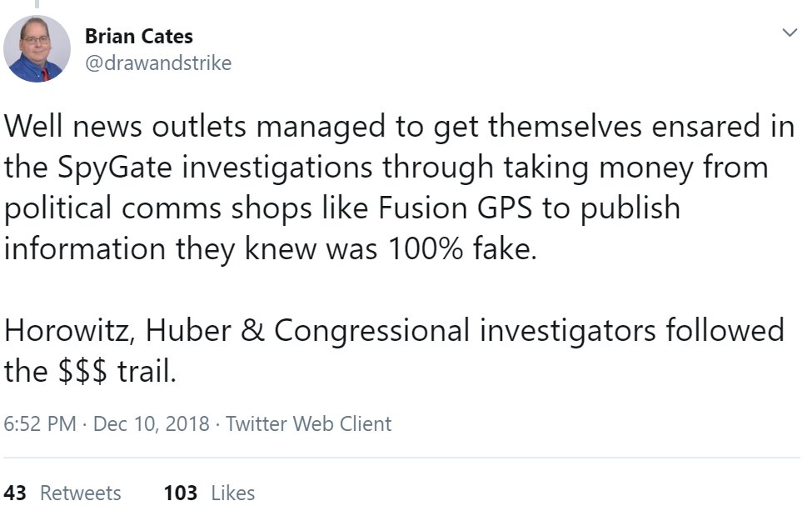Click the number 103 like count
The height and width of the screenshot is (521, 812).
[x=181, y=493]
